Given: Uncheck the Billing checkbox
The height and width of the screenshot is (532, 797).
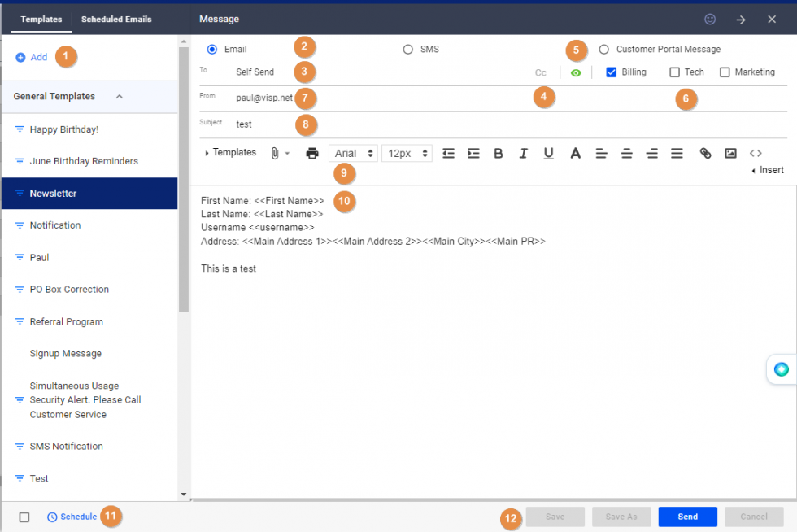Looking at the screenshot, I should point(611,72).
